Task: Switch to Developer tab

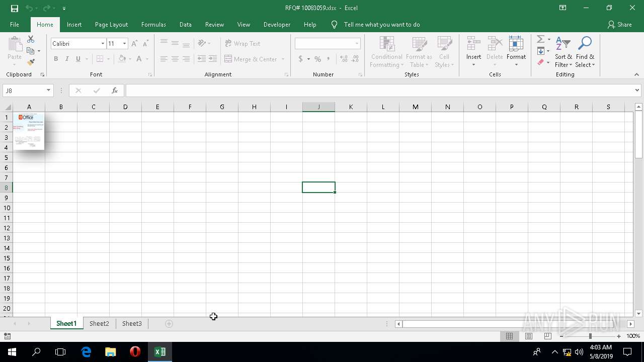Action: pyautogui.click(x=277, y=25)
